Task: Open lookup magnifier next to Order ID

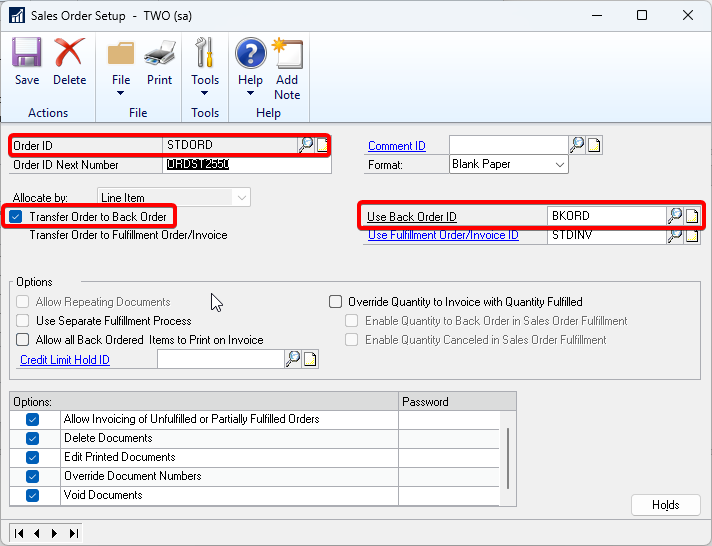Action: [306, 145]
